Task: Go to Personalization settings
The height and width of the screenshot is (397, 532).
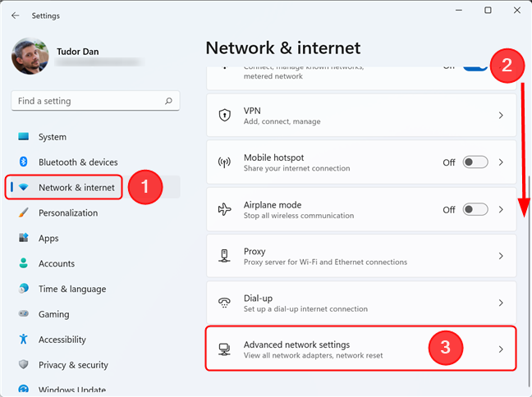Action: tap(95, 212)
